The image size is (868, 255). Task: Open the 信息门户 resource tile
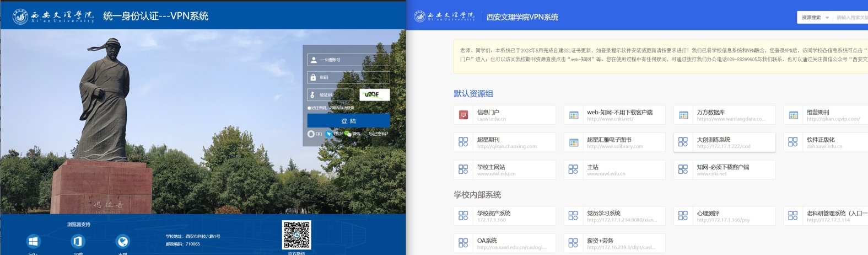pyautogui.click(x=504, y=115)
